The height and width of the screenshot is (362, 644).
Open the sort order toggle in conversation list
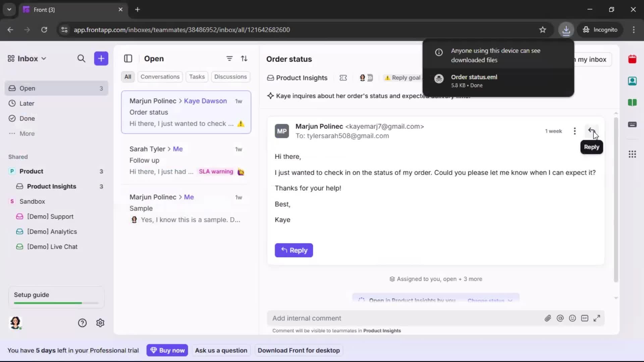pos(245,58)
